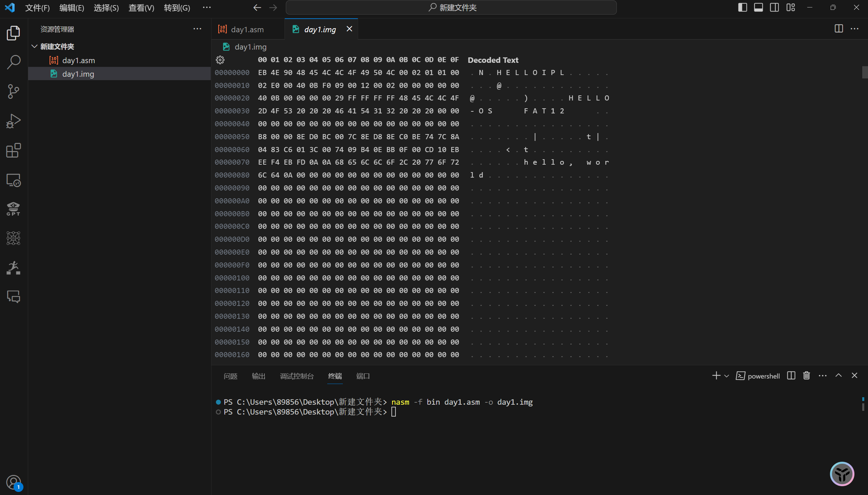Open hex editor settings gear
Screen dimensions: 868x495
coord(220,60)
